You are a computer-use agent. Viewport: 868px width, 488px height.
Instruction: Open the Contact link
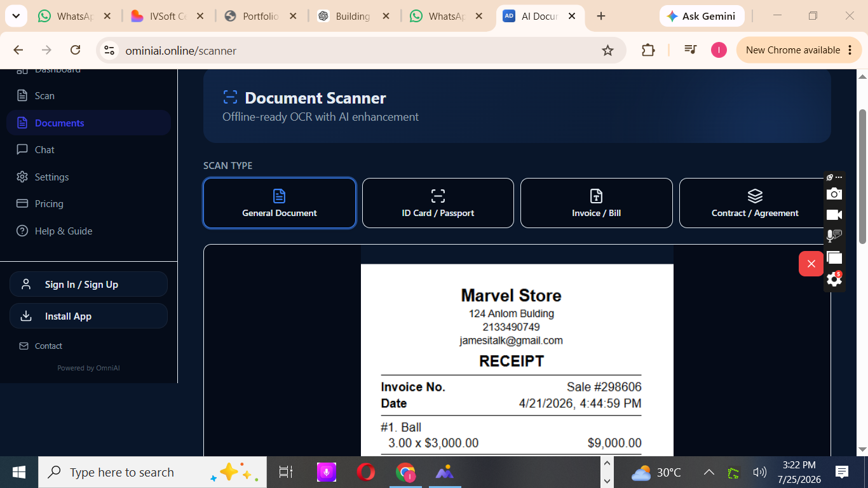point(41,346)
